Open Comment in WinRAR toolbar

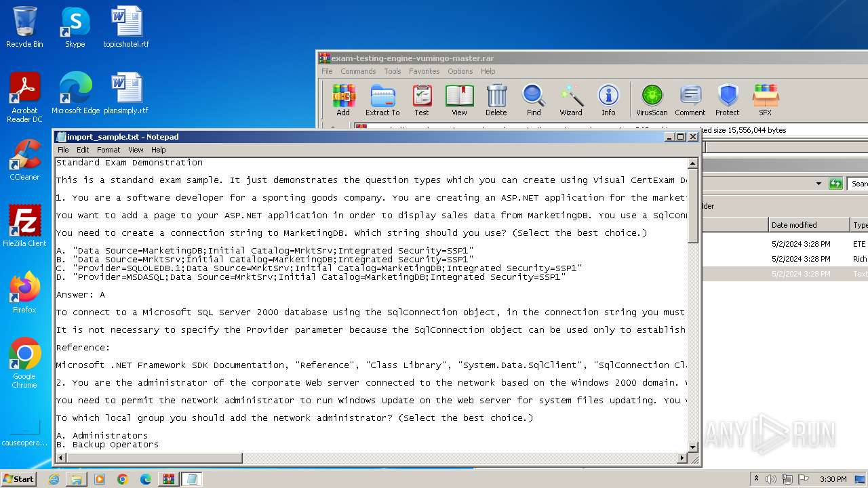690,100
